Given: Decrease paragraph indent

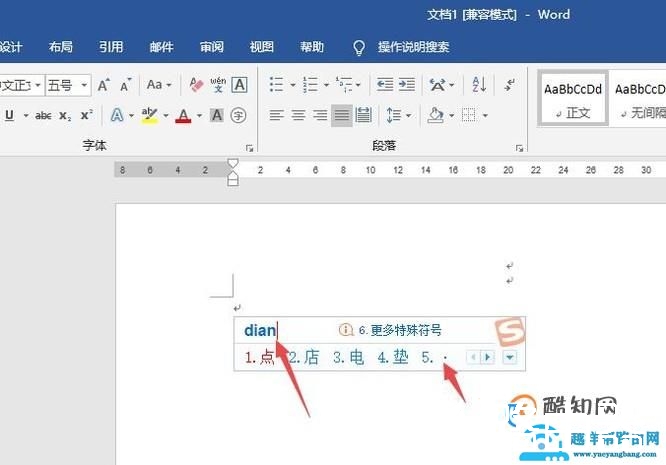Looking at the screenshot, I should tap(385, 85).
